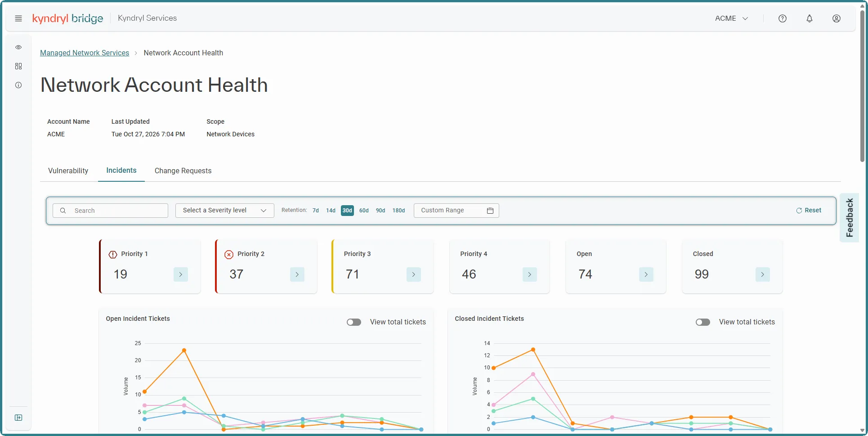This screenshot has height=436, width=868.
Task: Expand the Priority 3 card arrow
Action: (x=414, y=274)
